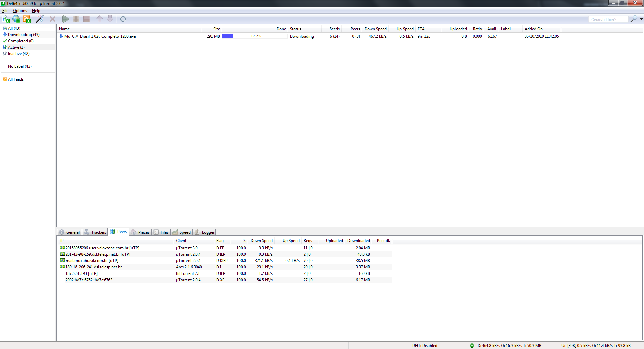
Task: Select Completed (0) in the sidebar
Action: 20,41
